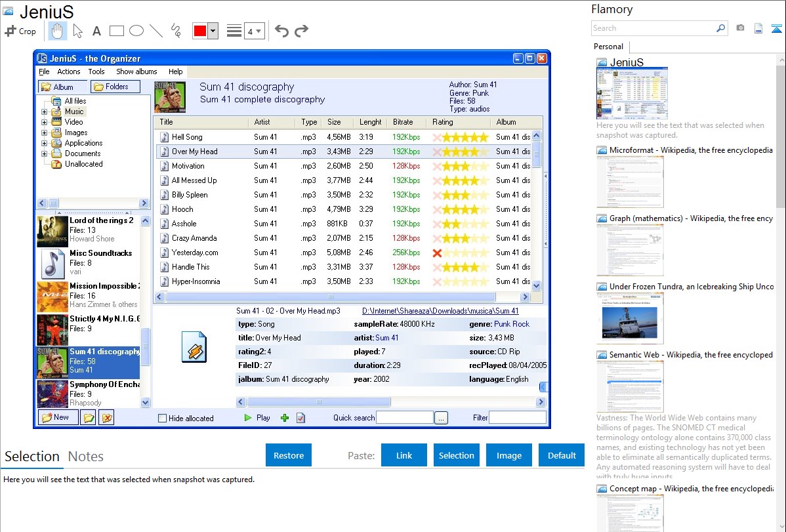
Task: Click the page icon beside the camera
Action: click(758, 28)
